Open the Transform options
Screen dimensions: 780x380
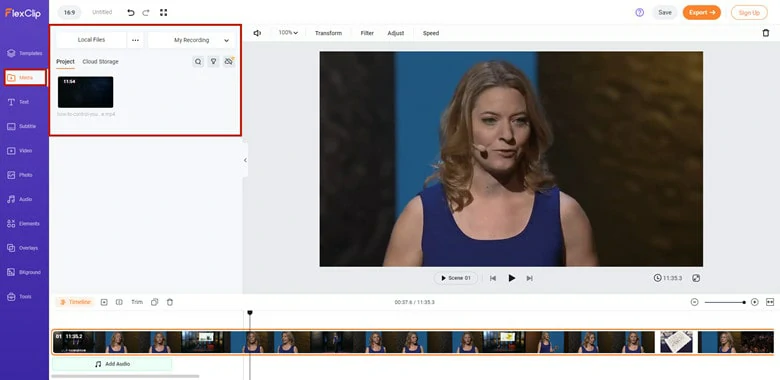tap(328, 33)
